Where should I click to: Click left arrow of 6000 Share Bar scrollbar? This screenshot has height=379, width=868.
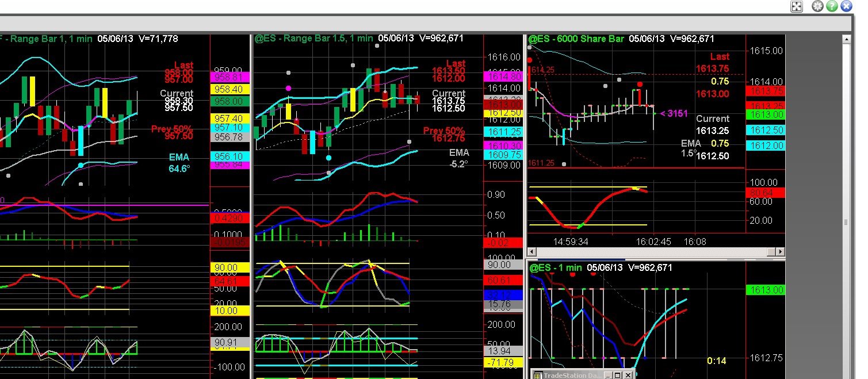(532, 252)
